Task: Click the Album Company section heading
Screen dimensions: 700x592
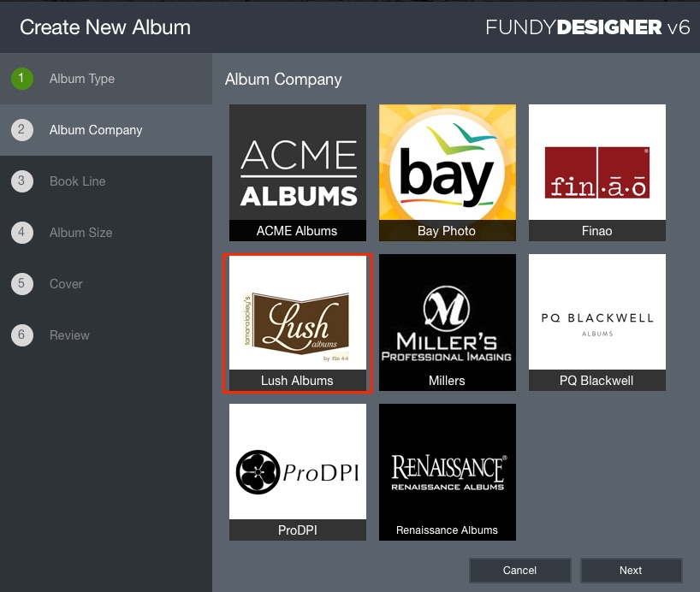Action: [x=283, y=80]
